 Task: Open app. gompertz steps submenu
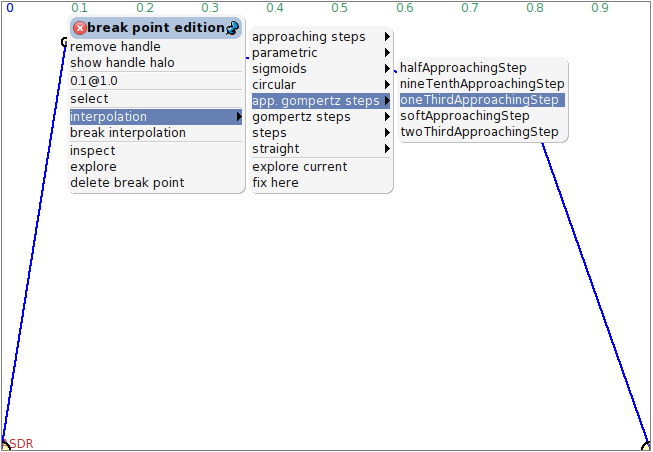(x=321, y=101)
